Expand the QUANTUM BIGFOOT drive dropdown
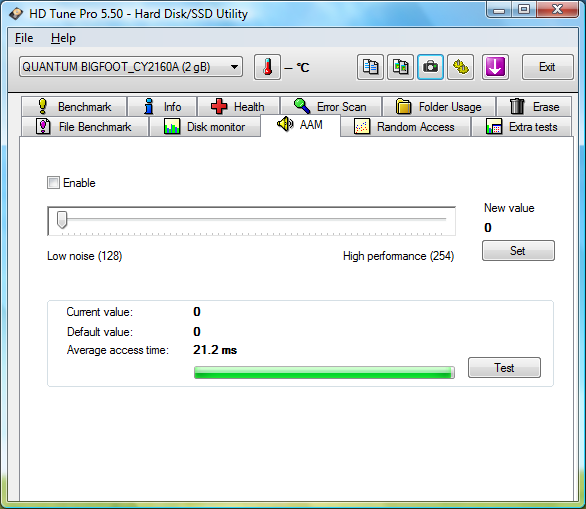This screenshot has width=586, height=509. [x=131, y=67]
